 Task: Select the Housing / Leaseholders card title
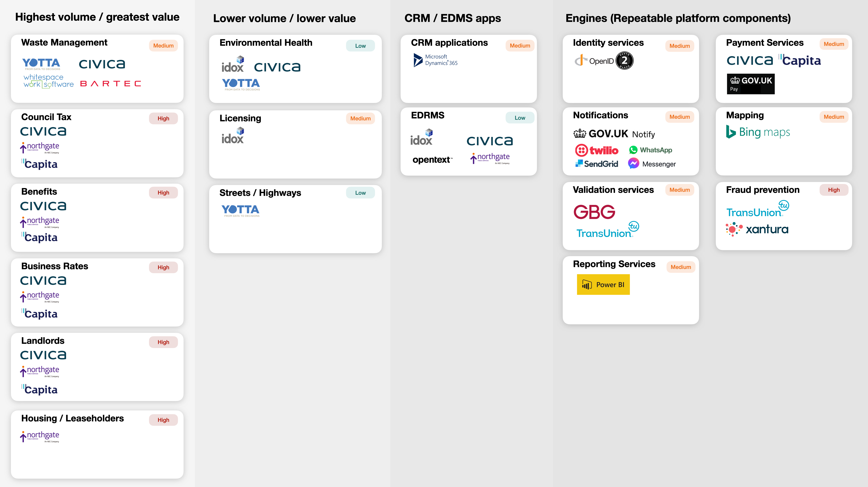pyautogui.click(x=72, y=418)
